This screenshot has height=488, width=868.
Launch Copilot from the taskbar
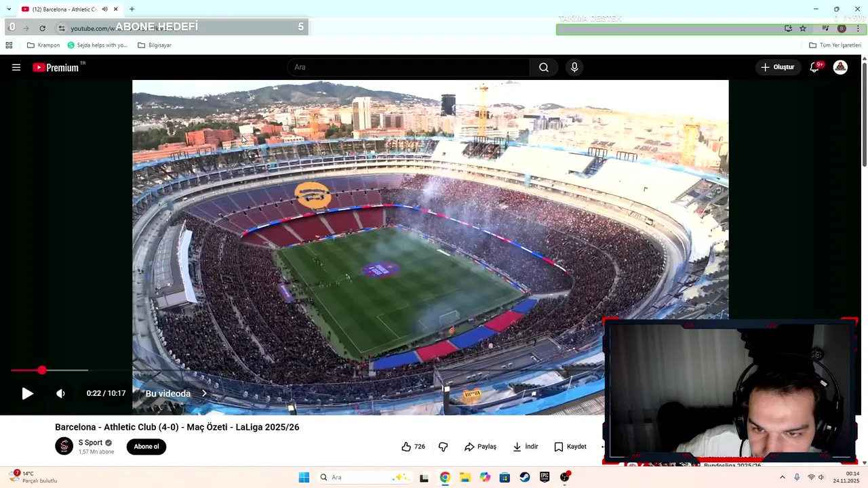click(485, 477)
